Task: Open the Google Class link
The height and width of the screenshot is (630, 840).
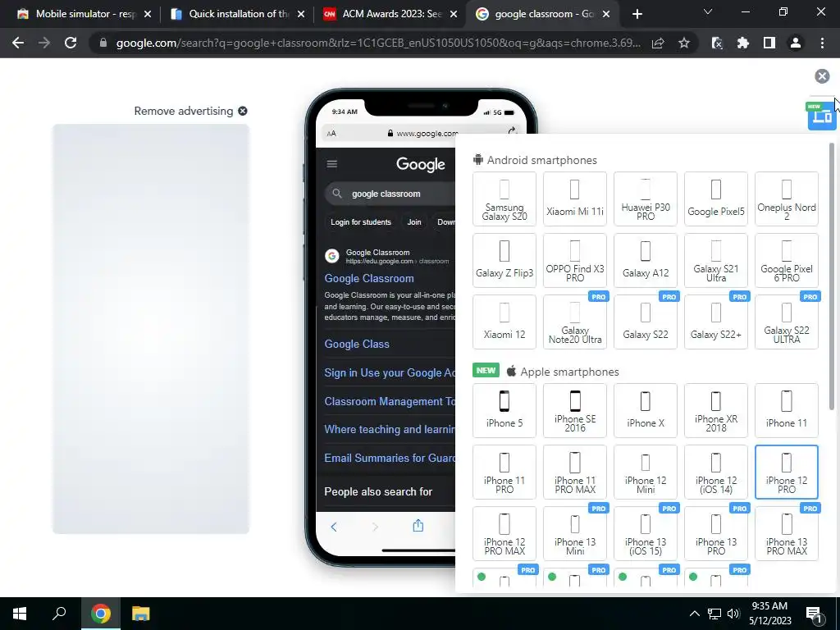Action: pos(357,344)
